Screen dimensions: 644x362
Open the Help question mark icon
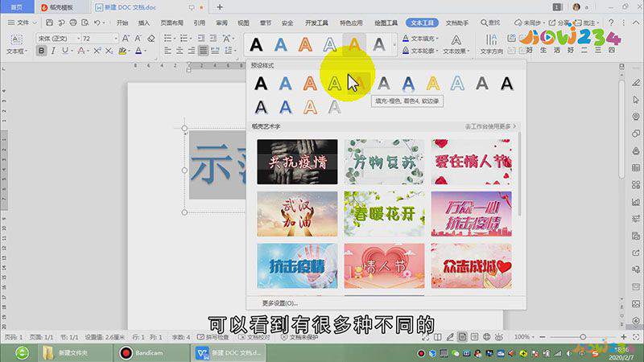tap(611, 23)
